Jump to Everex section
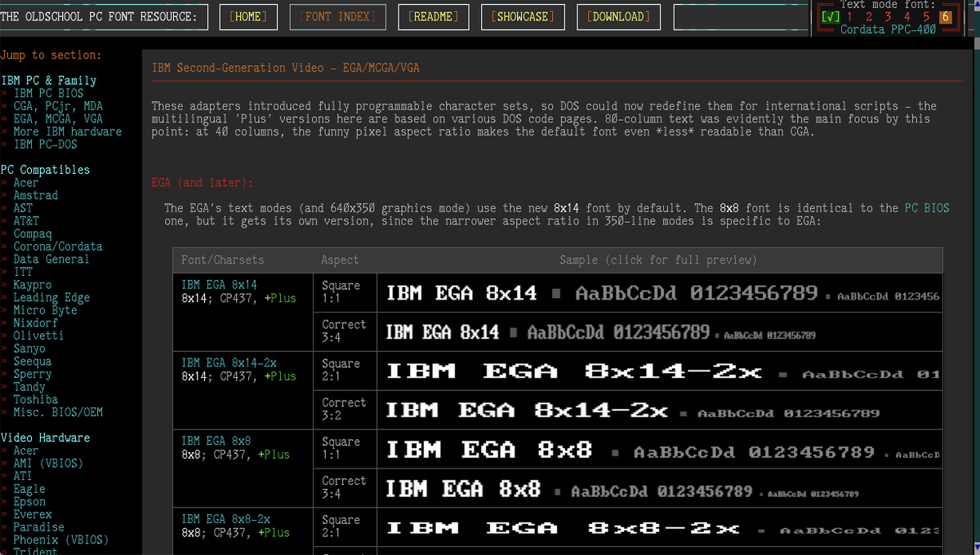980x555 pixels. pyautogui.click(x=33, y=514)
